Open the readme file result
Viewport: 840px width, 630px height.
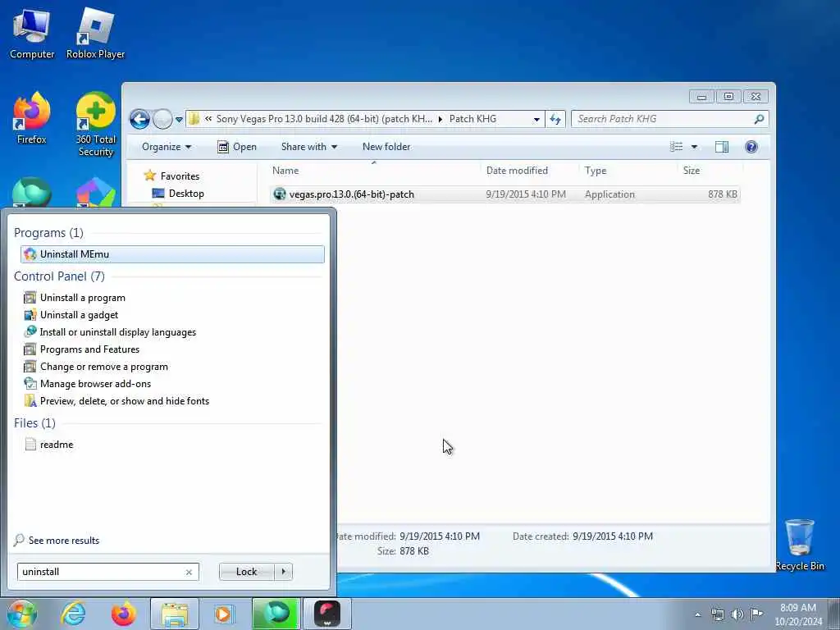[x=57, y=444]
